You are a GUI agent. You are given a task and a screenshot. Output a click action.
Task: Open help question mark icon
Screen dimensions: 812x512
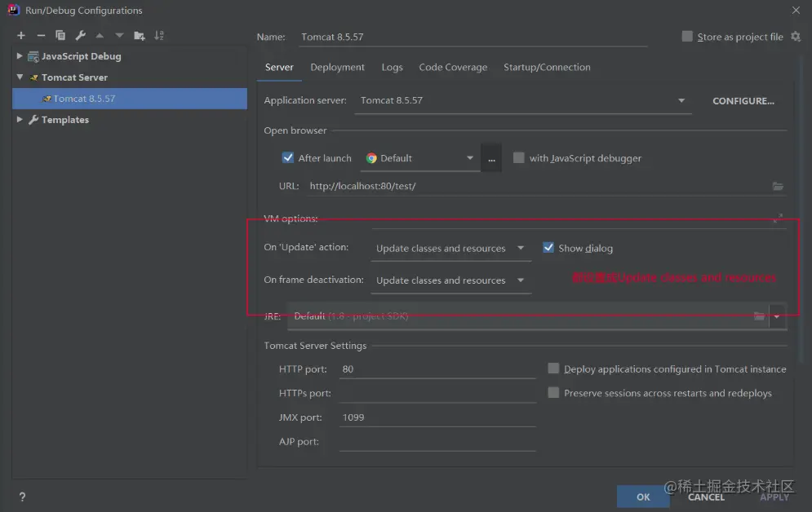22,497
